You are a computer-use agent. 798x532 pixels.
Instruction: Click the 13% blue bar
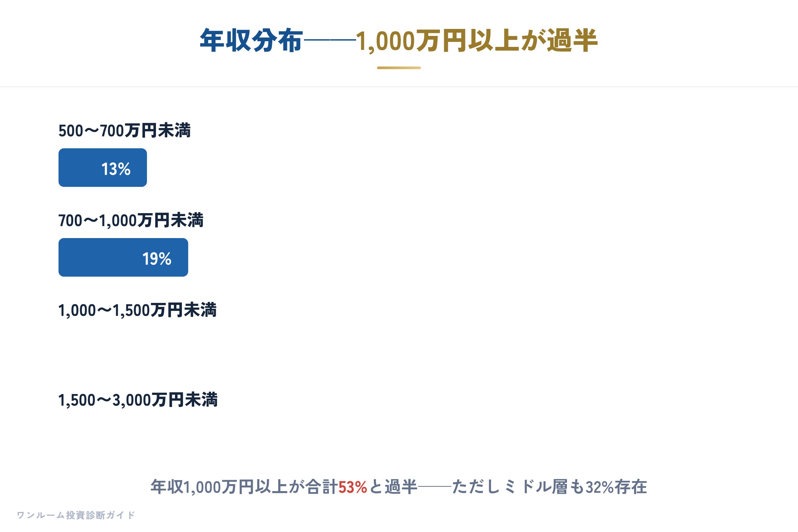(x=102, y=168)
